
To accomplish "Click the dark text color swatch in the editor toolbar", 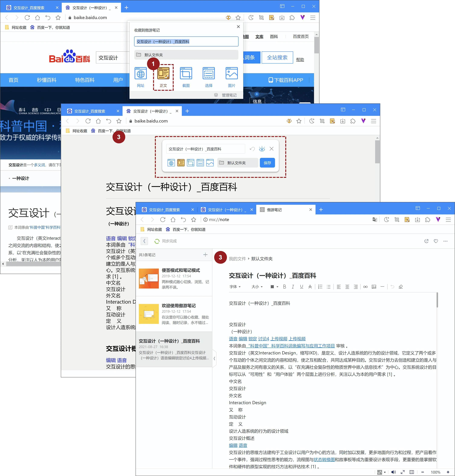I will 272,287.
